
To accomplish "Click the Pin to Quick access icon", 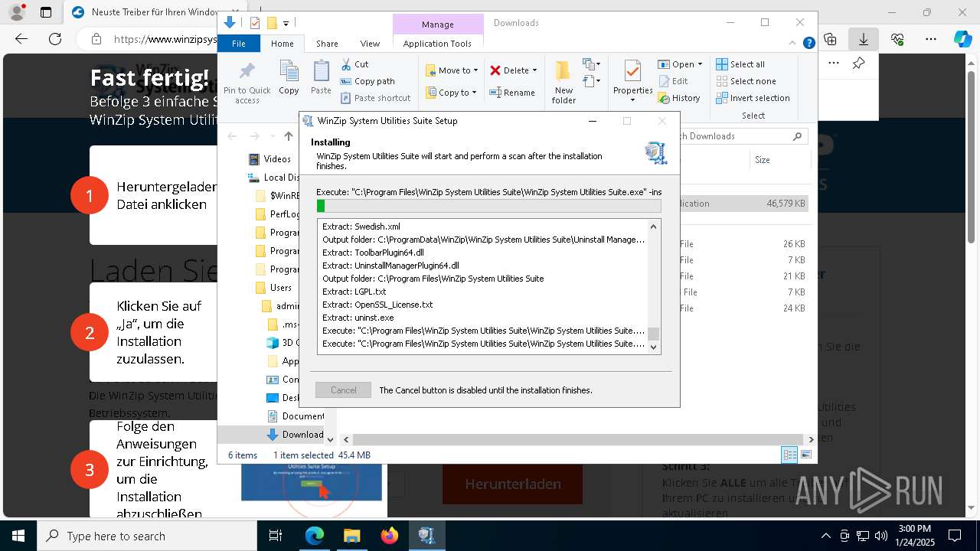I will [x=247, y=72].
